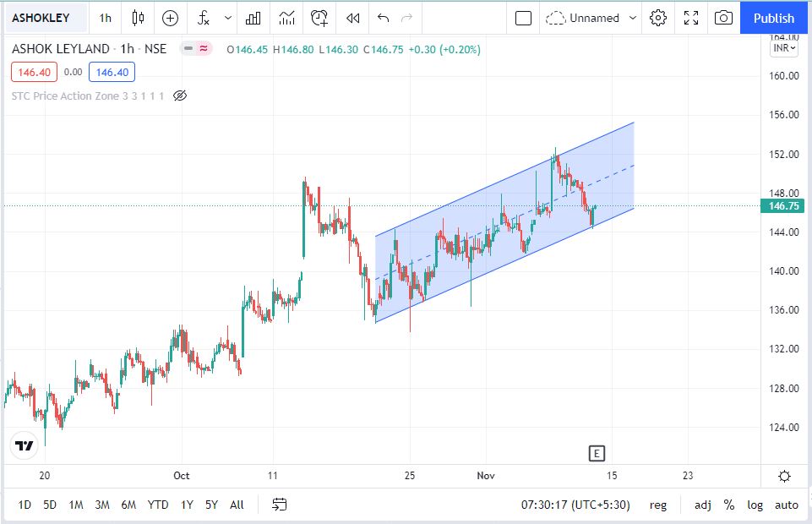812x524 pixels.
Task: Open the INR currency dropdown
Action: tap(785, 48)
